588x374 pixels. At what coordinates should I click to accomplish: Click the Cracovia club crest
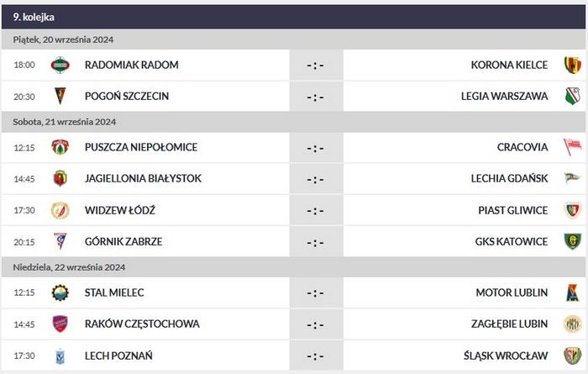point(572,147)
